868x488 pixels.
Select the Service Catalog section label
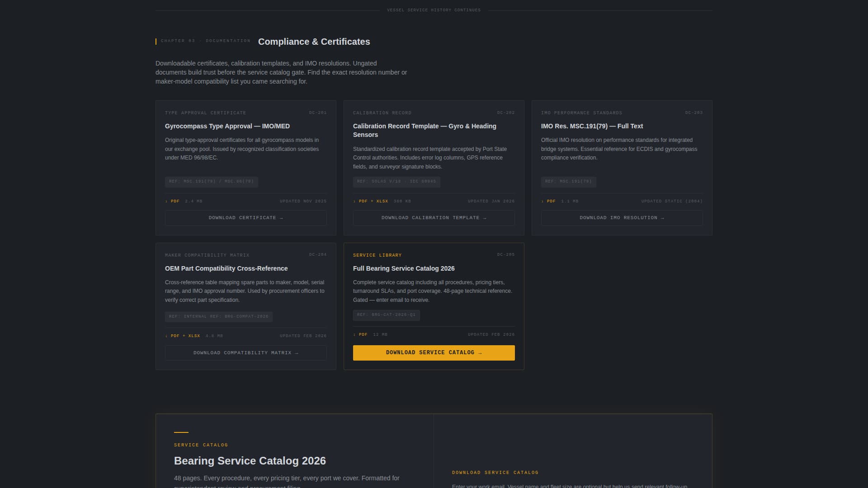pos(201,445)
